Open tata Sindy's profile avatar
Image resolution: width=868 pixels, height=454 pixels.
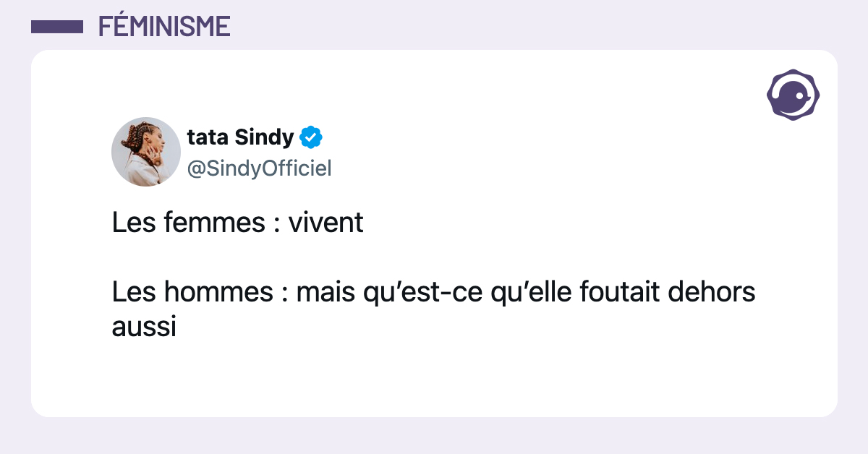[146, 152]
